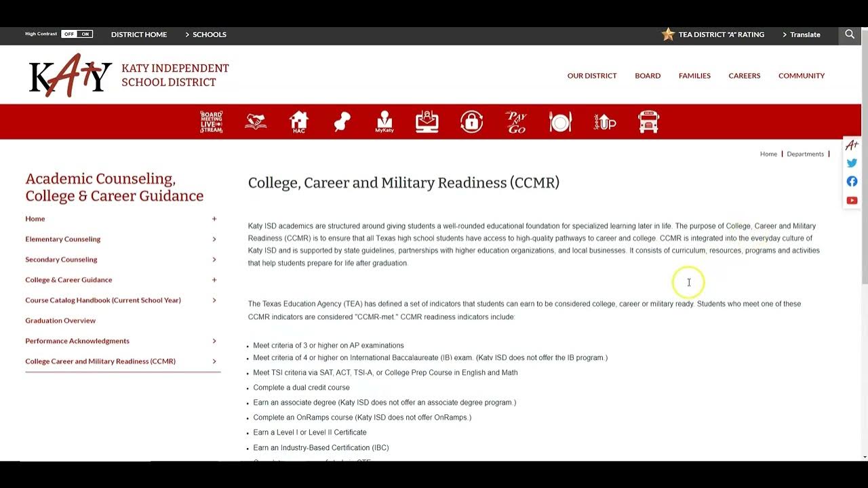Open Course Catalog Handbook sidebar link
The width and height of the screenshot is (868, 488).
click(x=103, y=300)
